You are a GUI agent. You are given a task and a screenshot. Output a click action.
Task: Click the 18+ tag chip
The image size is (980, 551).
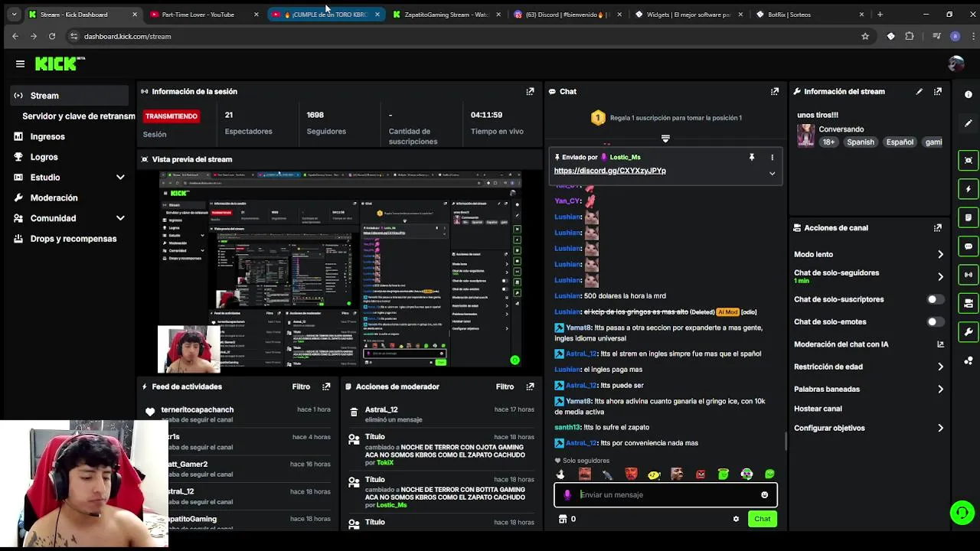click(x=828, y=142)
